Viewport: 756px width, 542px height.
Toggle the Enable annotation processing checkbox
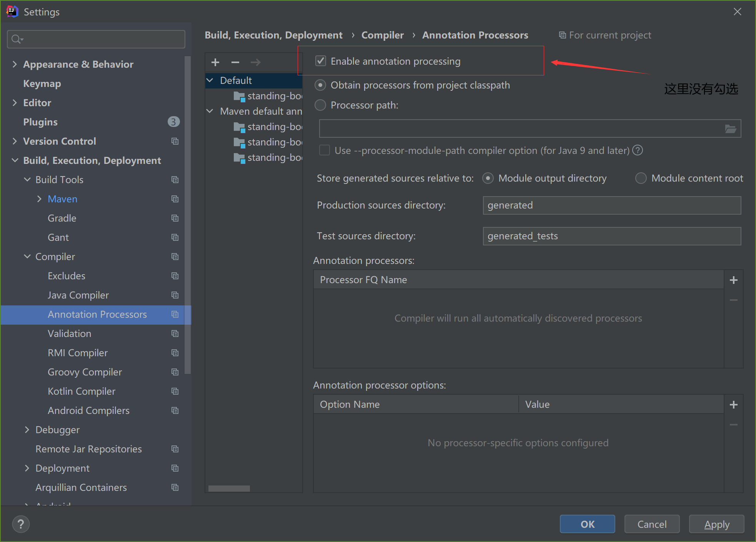click(x=321, y=61)
